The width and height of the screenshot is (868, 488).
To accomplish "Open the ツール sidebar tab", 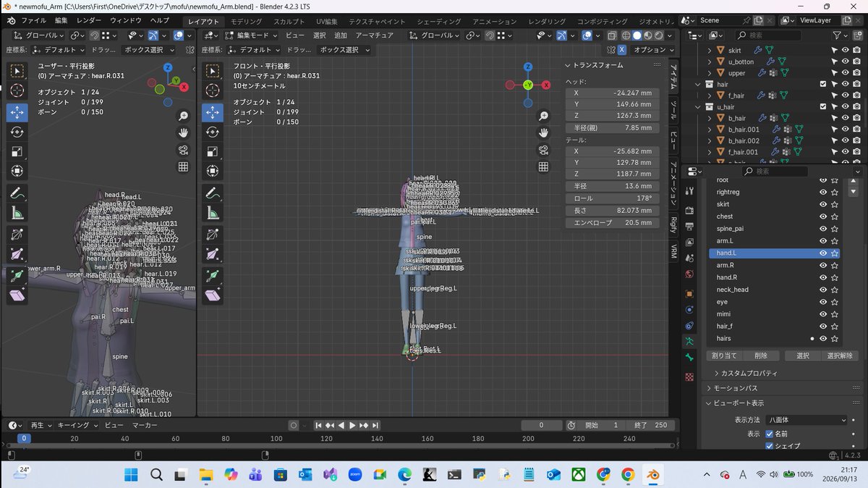I will tap(673, 111).
